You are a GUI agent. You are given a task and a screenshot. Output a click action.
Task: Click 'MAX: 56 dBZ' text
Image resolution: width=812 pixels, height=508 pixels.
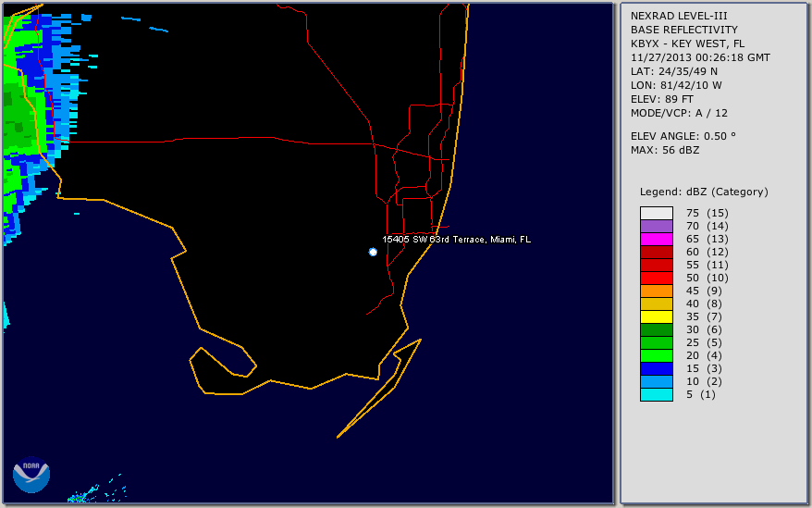(x=665, y=150)
